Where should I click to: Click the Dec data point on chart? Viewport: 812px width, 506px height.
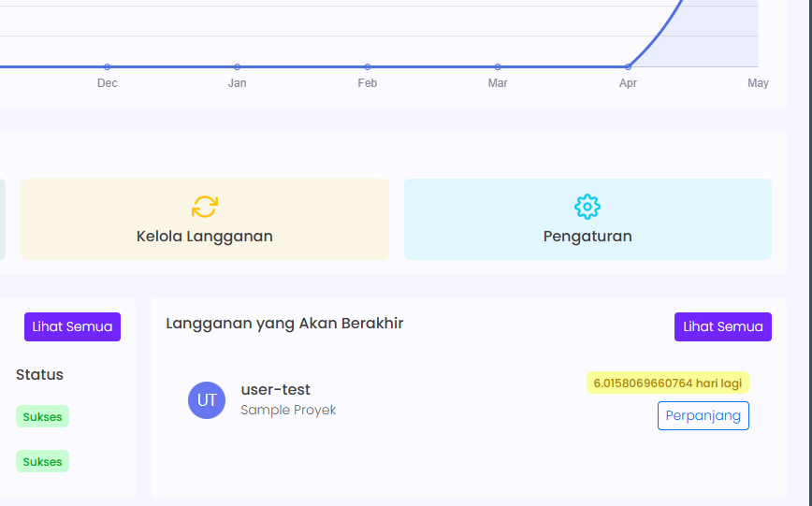pyautogui.click(x=108, y=66)
